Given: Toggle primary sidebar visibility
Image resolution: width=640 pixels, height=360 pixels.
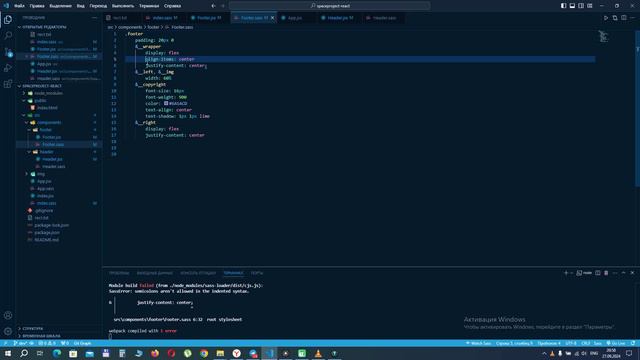Looking at the screenshot, I should tap(563, 6).
